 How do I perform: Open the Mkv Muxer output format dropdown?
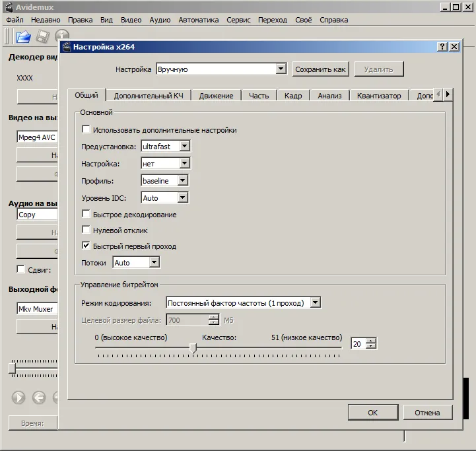coord(37,308)
